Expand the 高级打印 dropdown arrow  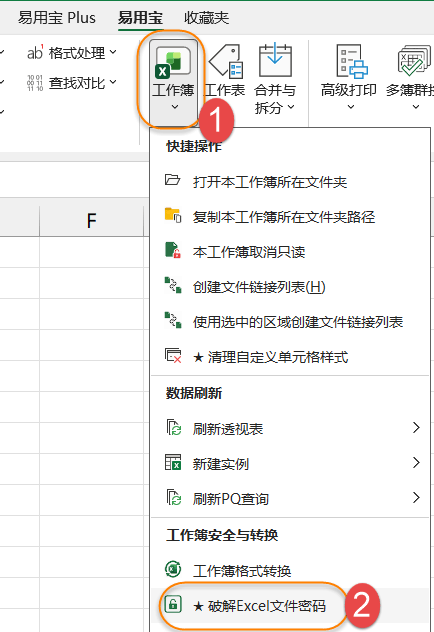pyautogui.click(x=351, y=107)
